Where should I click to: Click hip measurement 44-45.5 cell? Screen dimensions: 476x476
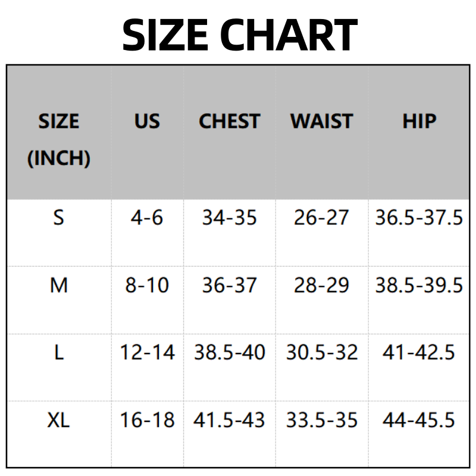(x=419, y=421)
